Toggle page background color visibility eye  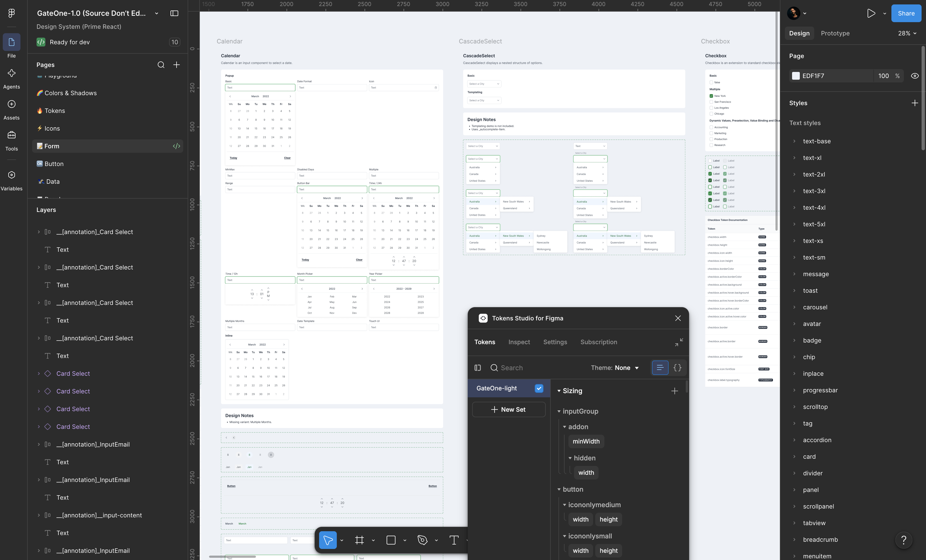coord(915,76)
